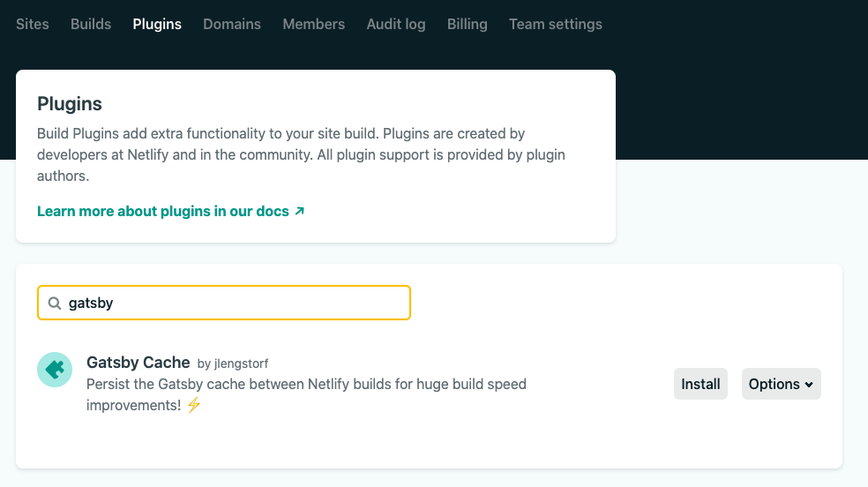This screenshot has height=487, width=868.
Task: Open the Members tab
Action: point(314,25)
